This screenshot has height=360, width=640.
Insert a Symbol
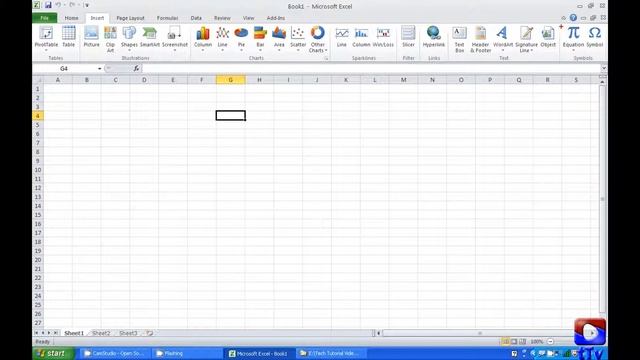click(x=595, y=37)
